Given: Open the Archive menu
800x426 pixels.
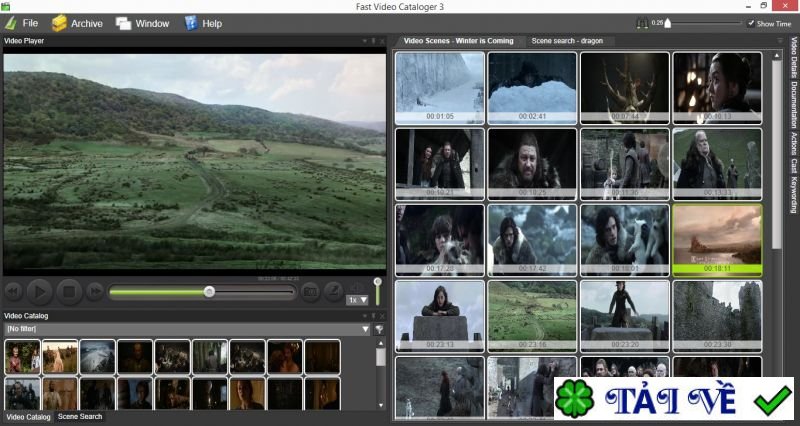Looking at the screenshot, I should coord(77,22).
